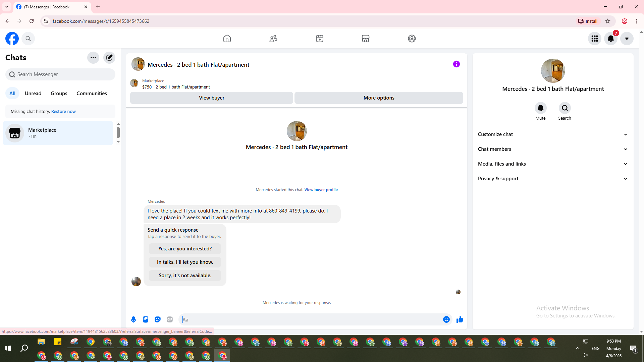
Task: Send quick response 'Yes, are you interested?'
Action: [185, 249]
